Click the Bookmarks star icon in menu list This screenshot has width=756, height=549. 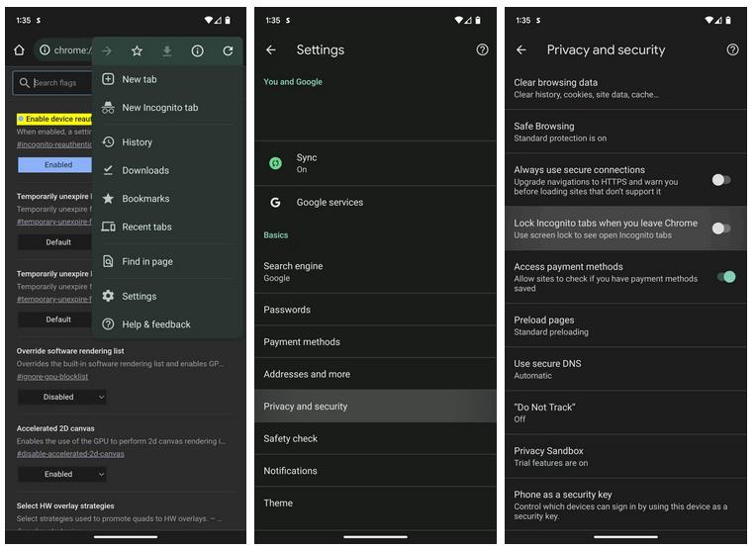click(108, 199)
